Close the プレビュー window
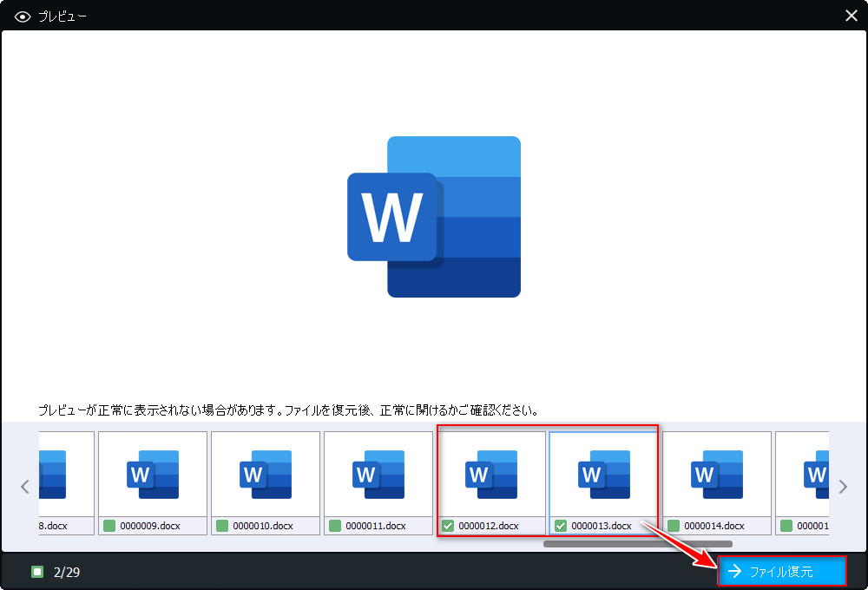The height and width of the screenshot is (590, 868). pyautogui.click(x=852, y=16)
